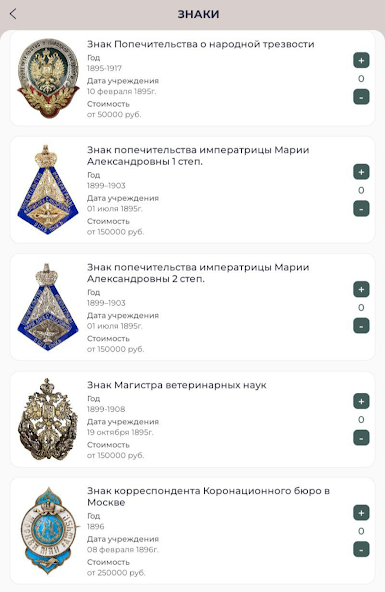385x592 pixels.
Task: Open Коронационного бюро oval badge image
Action: pos(49,530)
